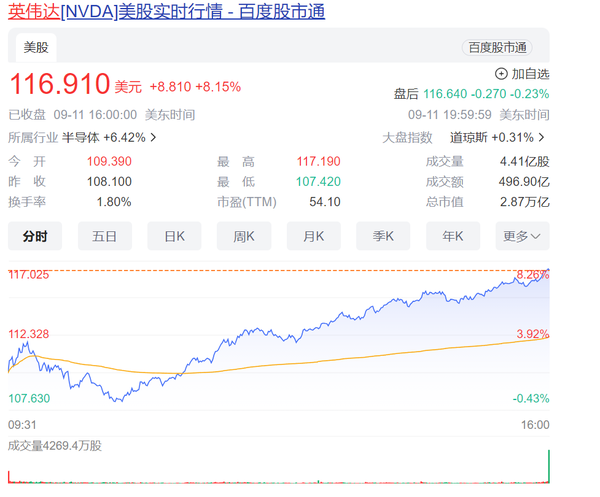Open the 英伟达[NVDA]美股实时行情 title link

(166, 11)
